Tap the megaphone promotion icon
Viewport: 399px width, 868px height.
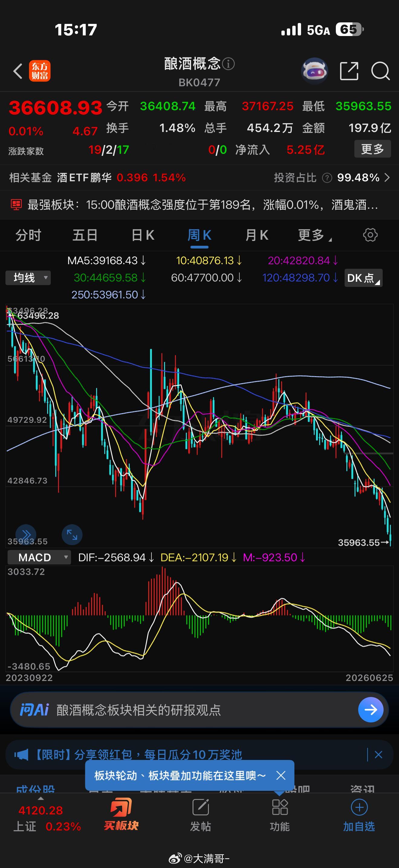coord(21,755)
